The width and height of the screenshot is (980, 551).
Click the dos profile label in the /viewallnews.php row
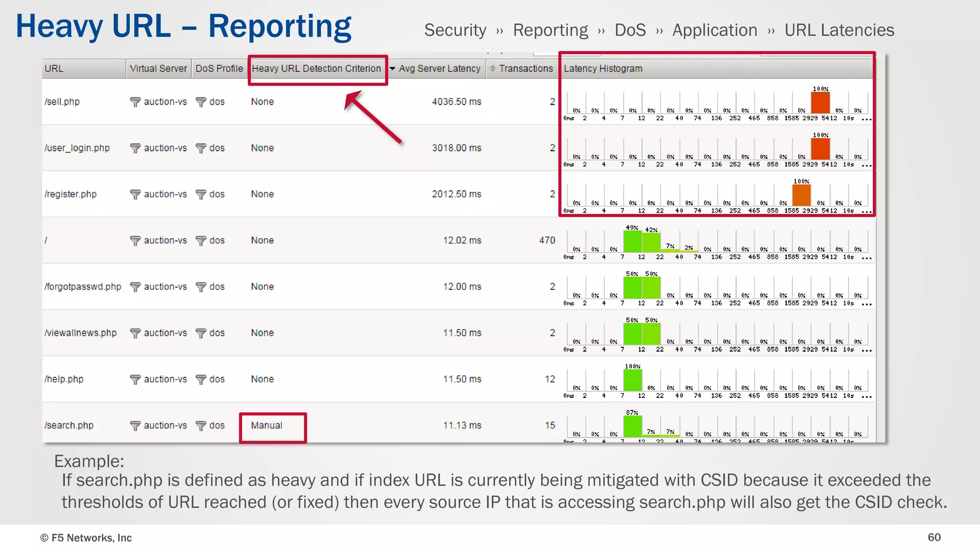coord(217,332)
